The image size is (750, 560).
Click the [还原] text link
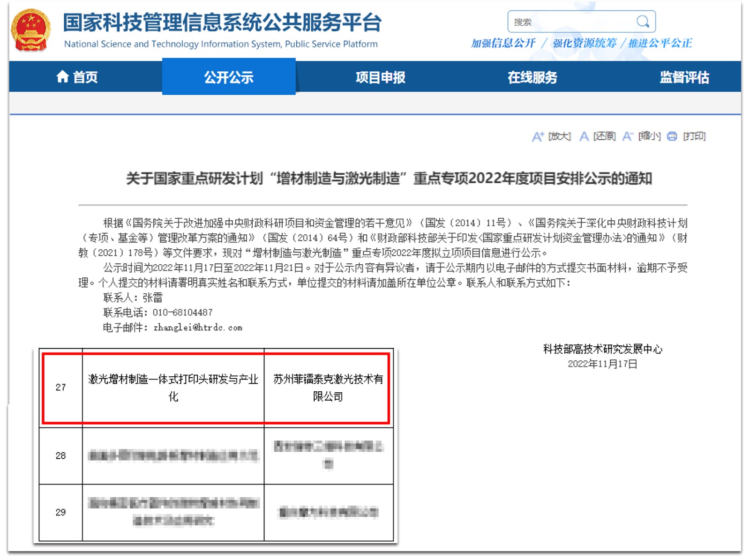[x=604, y=136]
